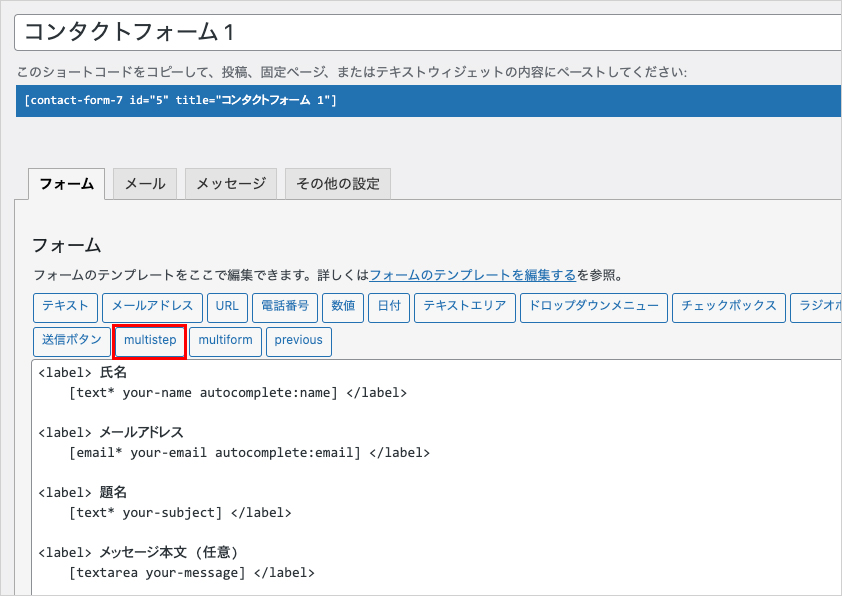Image resolution: width=842 pixels, height=596 pixels.
Task: Insert a ラジオボタン tag
Action: (x=816, y=308)
